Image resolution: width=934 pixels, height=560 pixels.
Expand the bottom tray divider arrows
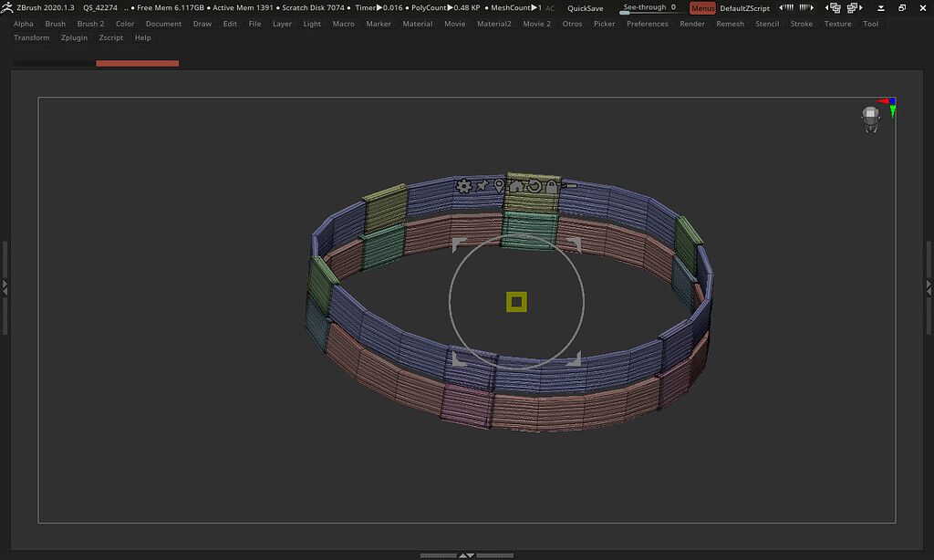click(x=466, y=555)
